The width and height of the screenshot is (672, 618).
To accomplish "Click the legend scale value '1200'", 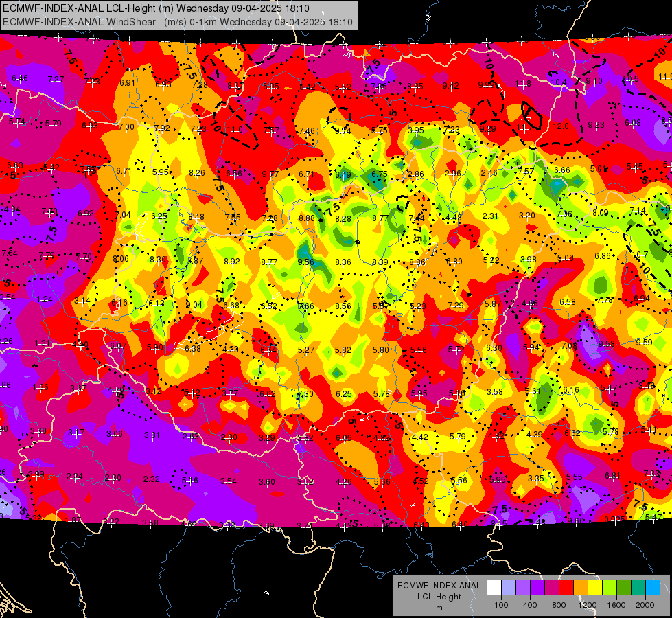I will (587, 605).
